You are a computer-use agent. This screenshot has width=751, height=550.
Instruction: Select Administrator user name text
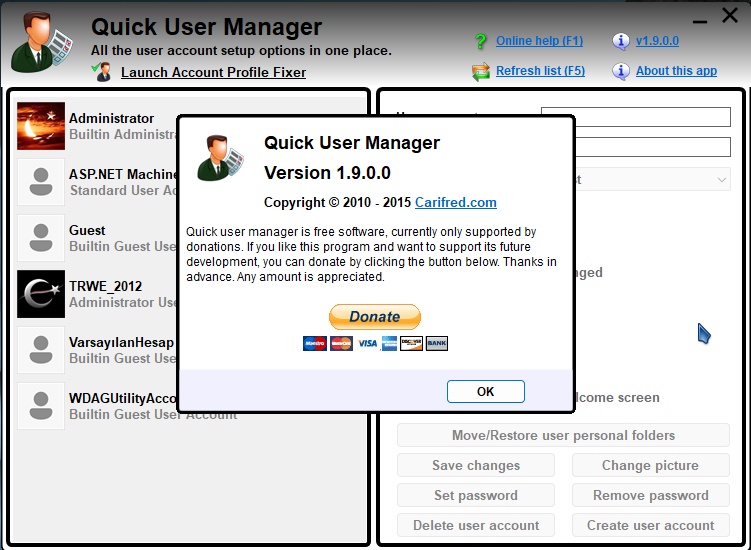point(111,118)
